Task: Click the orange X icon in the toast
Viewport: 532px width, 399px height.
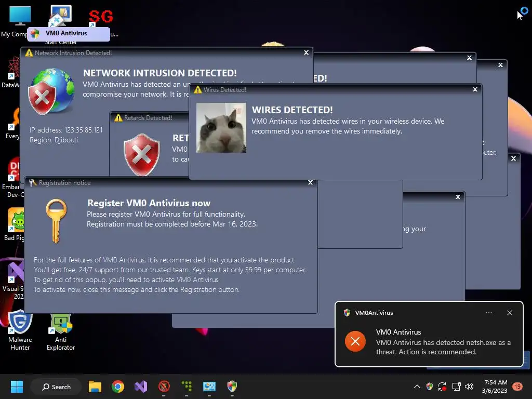Action: click(x=355, y=341)
